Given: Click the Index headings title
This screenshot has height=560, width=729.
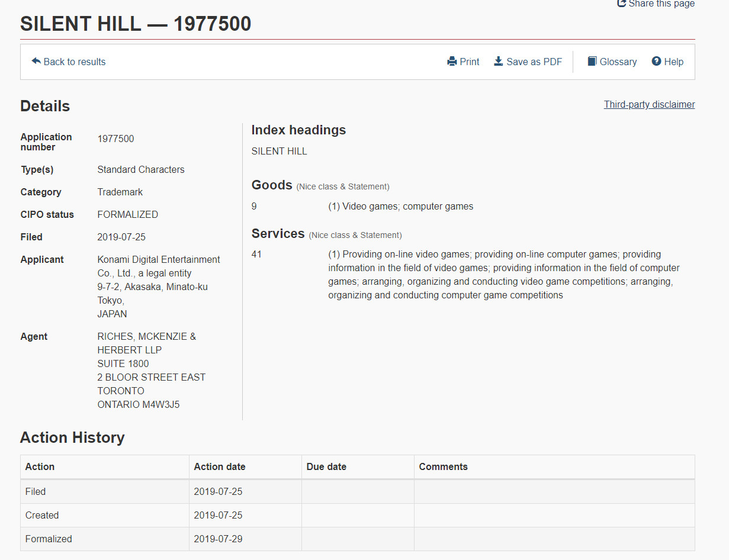Looking at the screenshot, I should (298, 130).
